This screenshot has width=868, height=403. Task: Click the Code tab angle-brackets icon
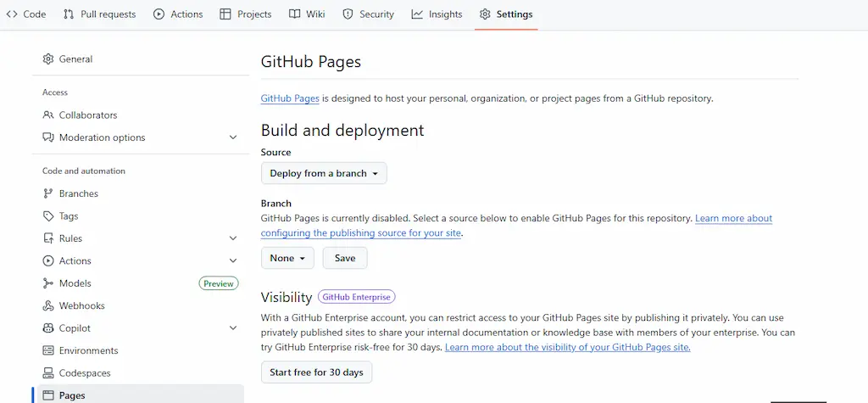12,14
